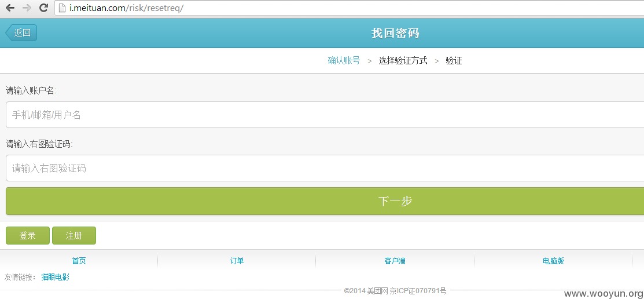This screenshot has height=299, width=644.
Task: Click the 登录 button
Action: pyautogui.click(x=28, y=236)
